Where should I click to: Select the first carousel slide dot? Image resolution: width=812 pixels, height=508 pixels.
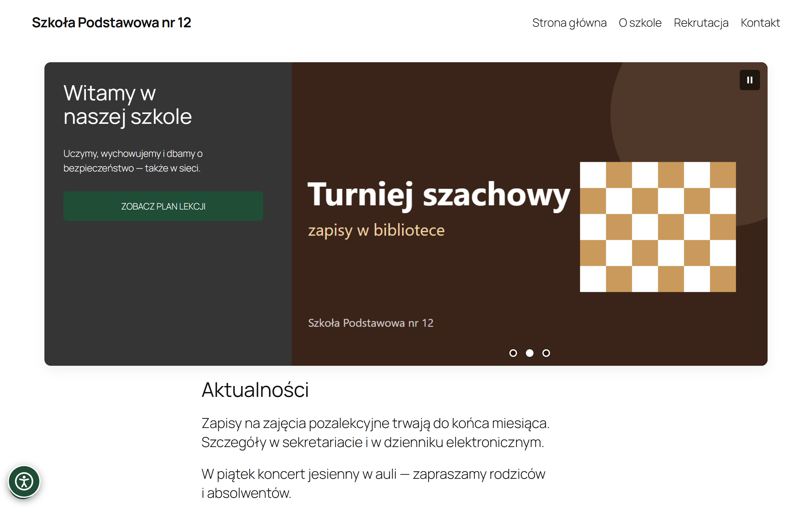(513, 353)
